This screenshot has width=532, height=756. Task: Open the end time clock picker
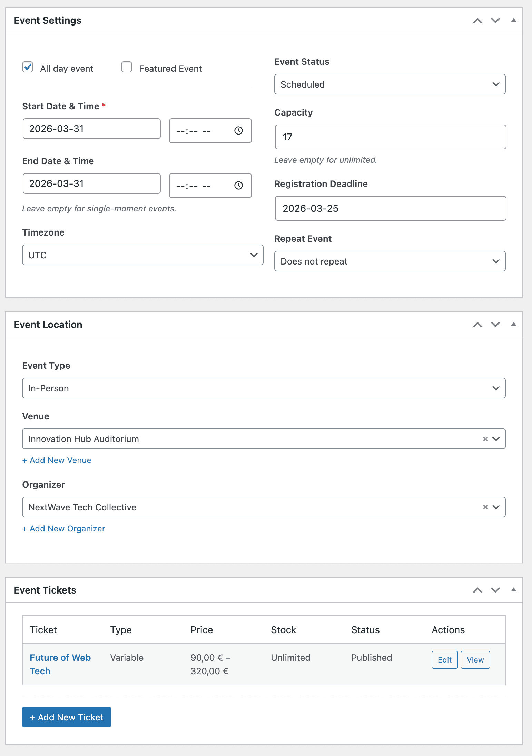(x=238, y=186)
